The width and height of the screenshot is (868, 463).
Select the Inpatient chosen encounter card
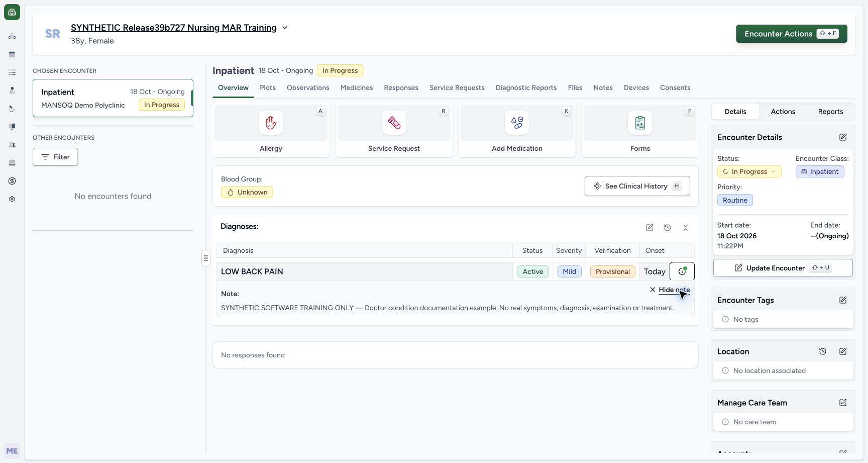point(113,98)
